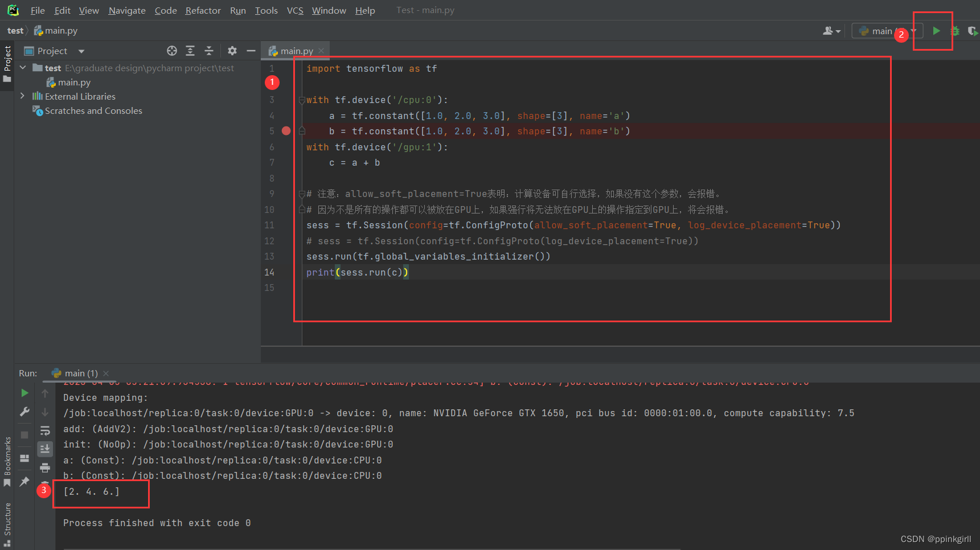Click line number 11 in gutter
Screen dimensions: 980x550
[x=269, y=225]
